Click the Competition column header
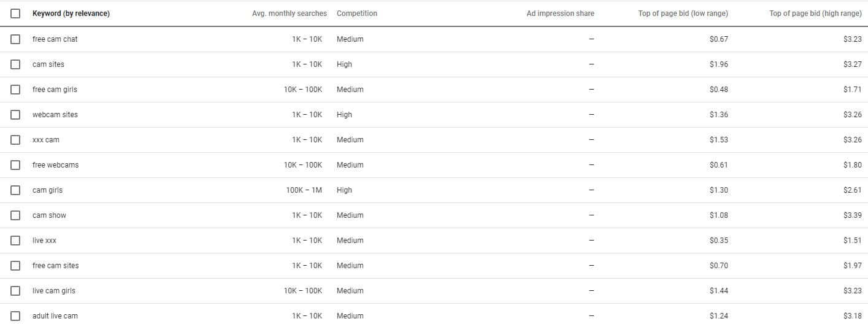Viewport: 868px width, 324px height. 357,13
